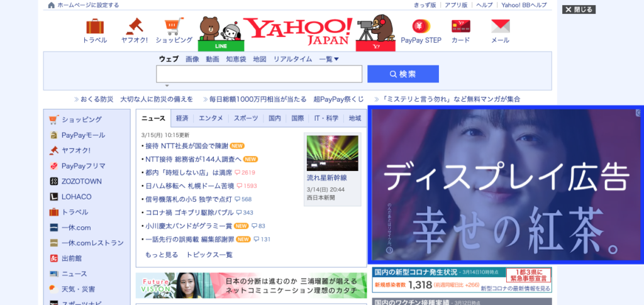Expand the 一覧 search category dropdown

click(x=329, y=59)
